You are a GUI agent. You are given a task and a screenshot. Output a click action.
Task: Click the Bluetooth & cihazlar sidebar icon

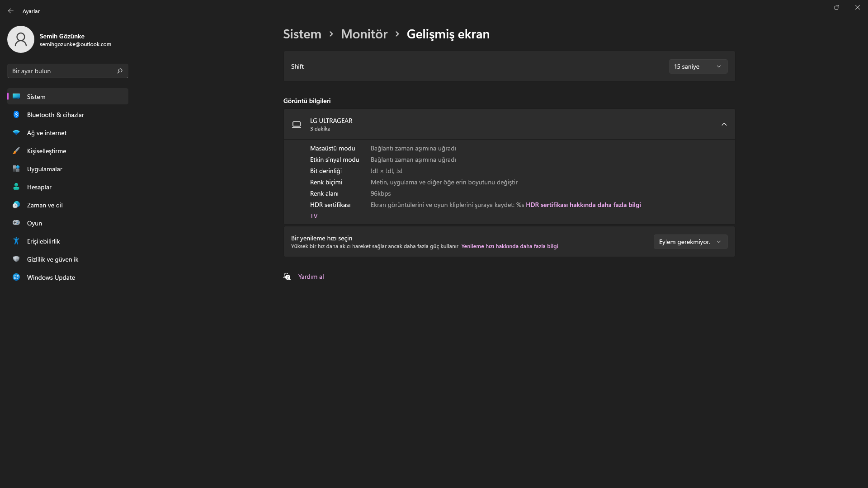pos(16,115)
